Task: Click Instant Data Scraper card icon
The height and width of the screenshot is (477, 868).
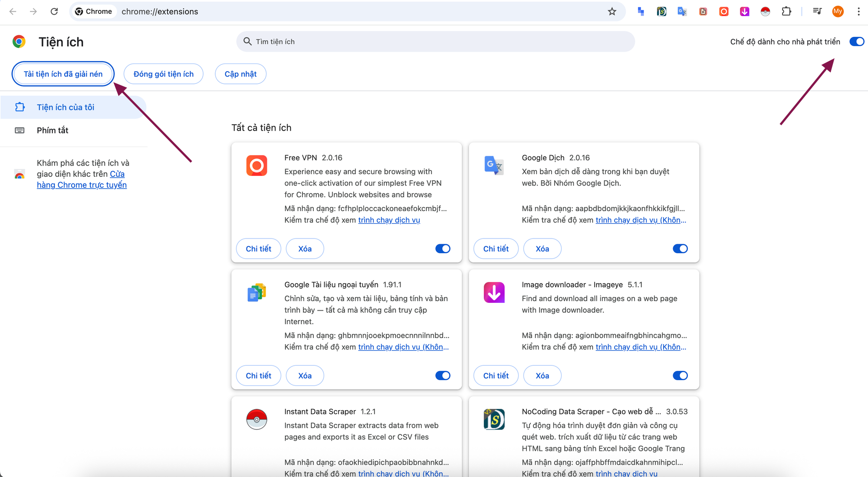Action: (256, 419)
